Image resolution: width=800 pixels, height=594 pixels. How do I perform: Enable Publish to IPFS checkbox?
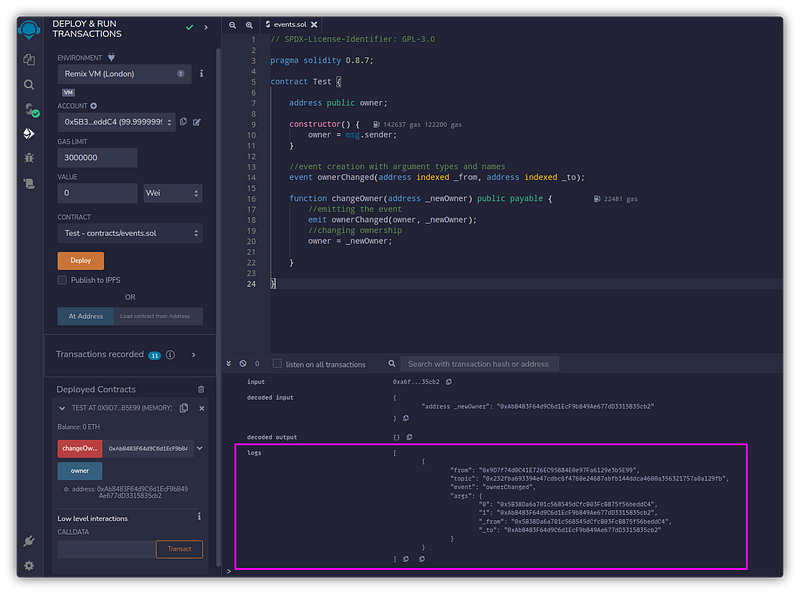coord(63,280)
